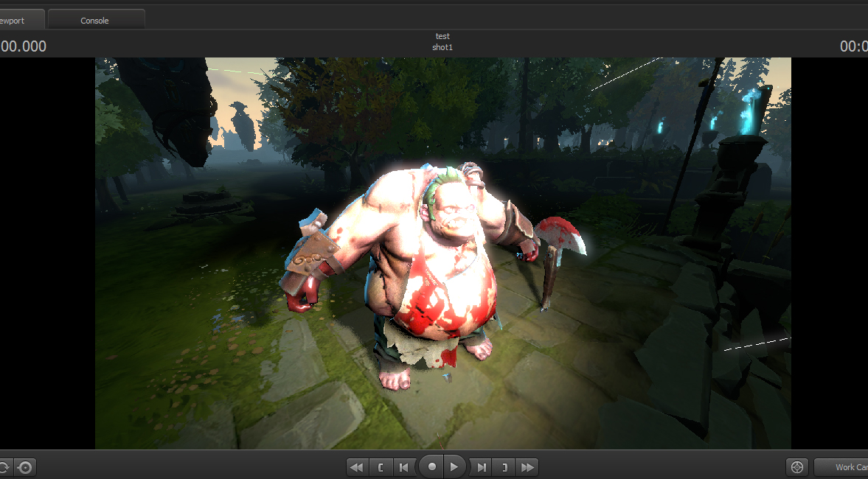
Task: Go to shot end bracket button
Action: [504, 467]
